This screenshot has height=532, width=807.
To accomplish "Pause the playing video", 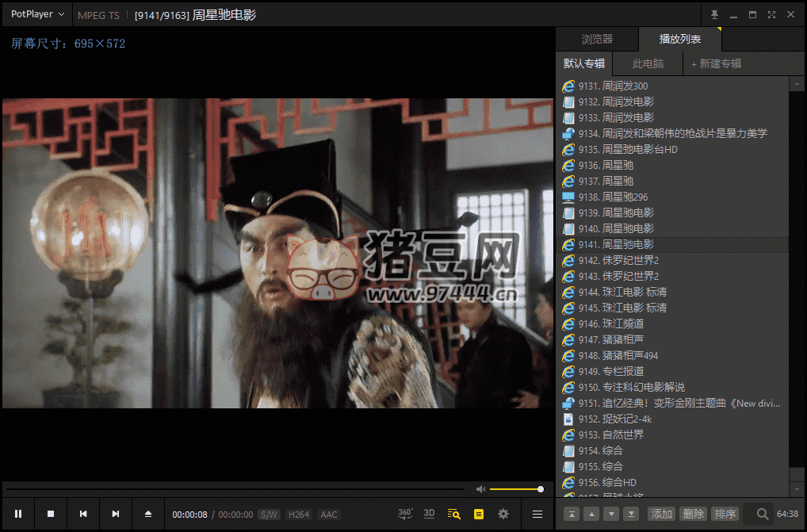I will click(x=18, y=514).
